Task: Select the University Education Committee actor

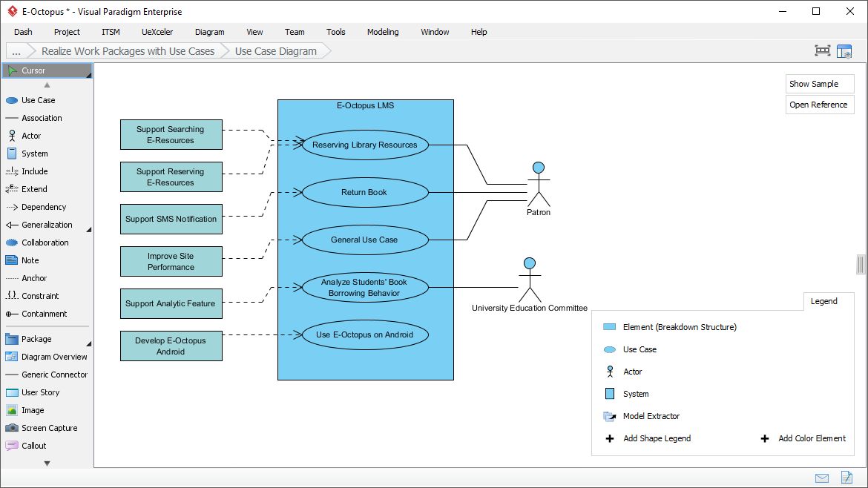Action: click(x=529, y=285)
